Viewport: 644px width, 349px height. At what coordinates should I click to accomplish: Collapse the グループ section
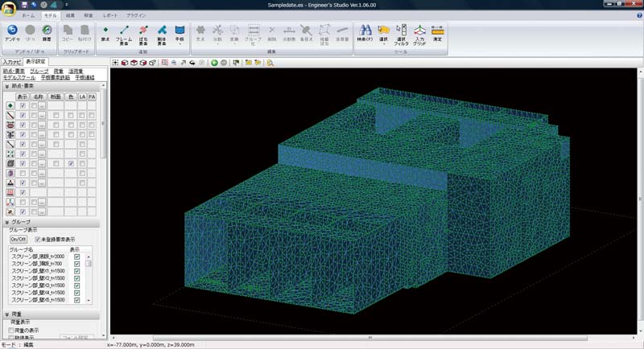[x=6, y=221]
